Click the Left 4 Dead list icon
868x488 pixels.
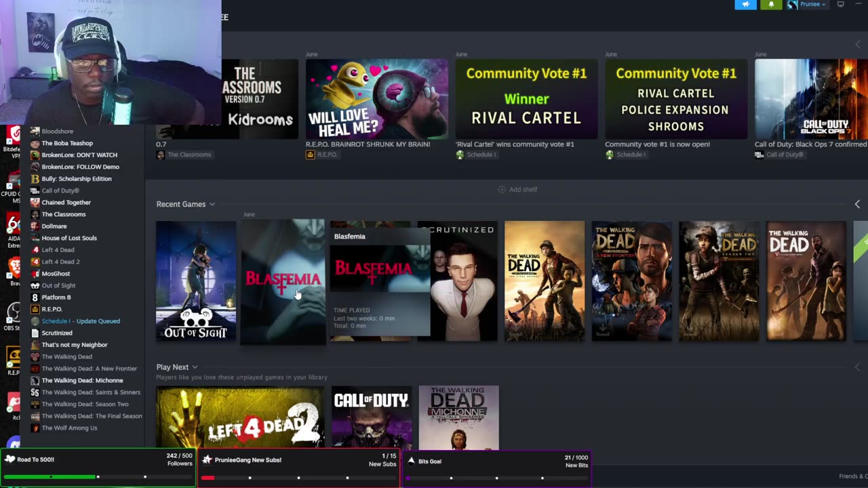pos(35,250)
